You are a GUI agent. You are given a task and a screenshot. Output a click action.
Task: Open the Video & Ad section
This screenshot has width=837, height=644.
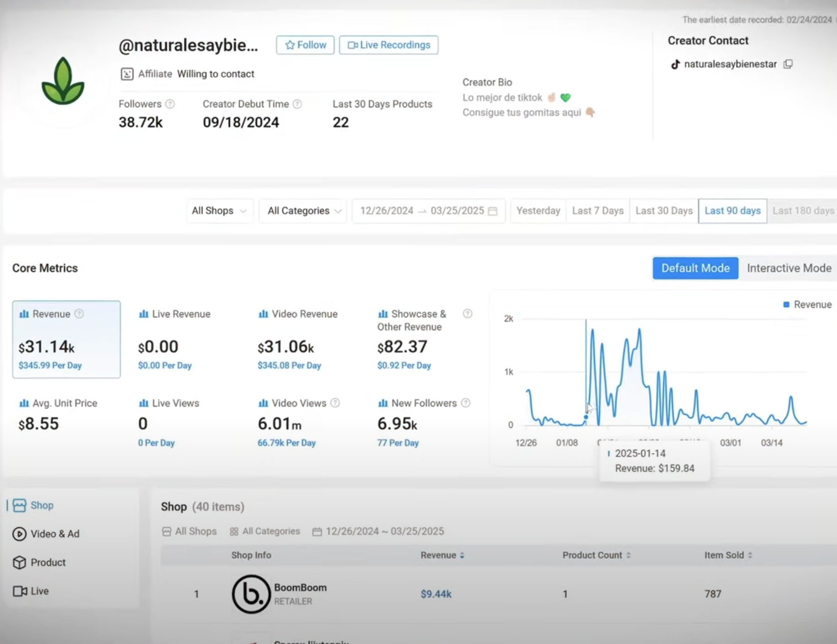[55, 534]
